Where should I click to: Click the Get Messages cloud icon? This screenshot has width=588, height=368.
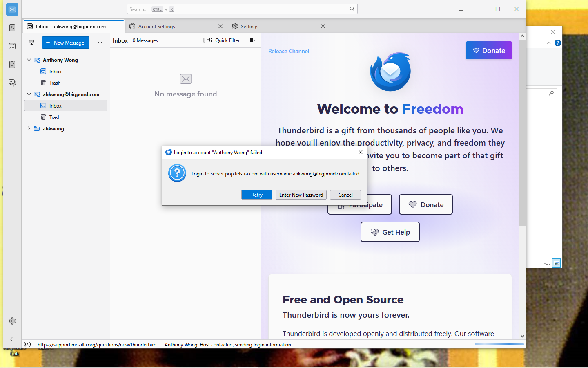(x=31, y=43)
